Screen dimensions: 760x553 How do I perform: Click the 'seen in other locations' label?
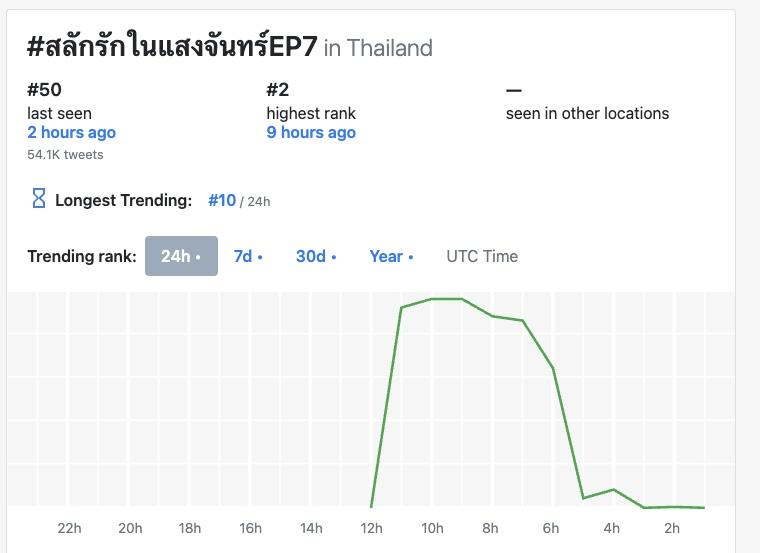click(x=587, y=113)
